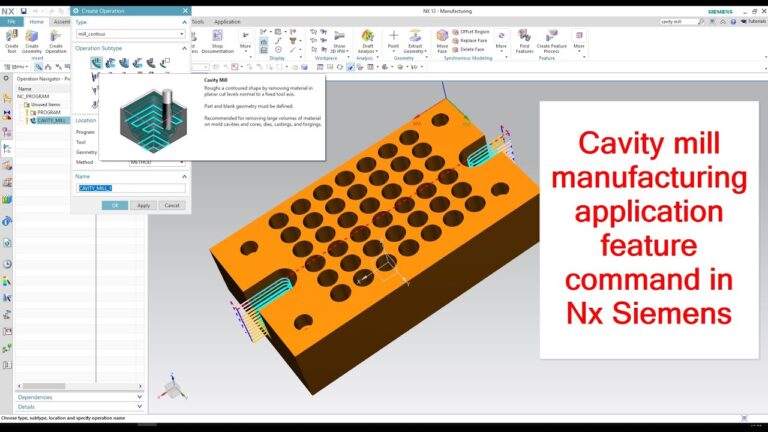Open the More dropdown in Synchronous Modeling
The image size is (768, 432).
click(501, 41)
